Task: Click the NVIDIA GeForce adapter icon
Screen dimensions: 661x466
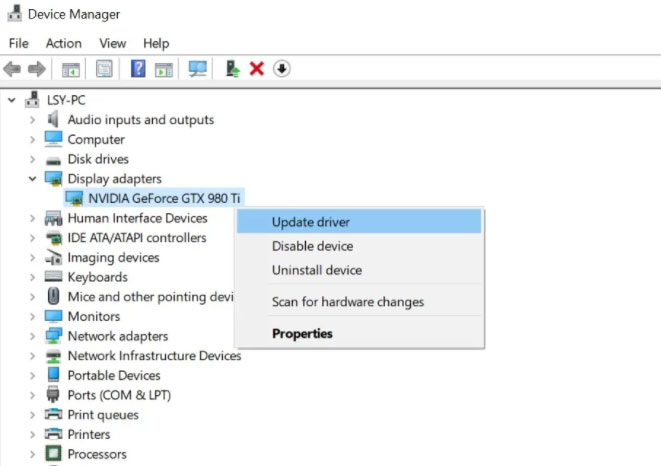Action: coord(74,198)
